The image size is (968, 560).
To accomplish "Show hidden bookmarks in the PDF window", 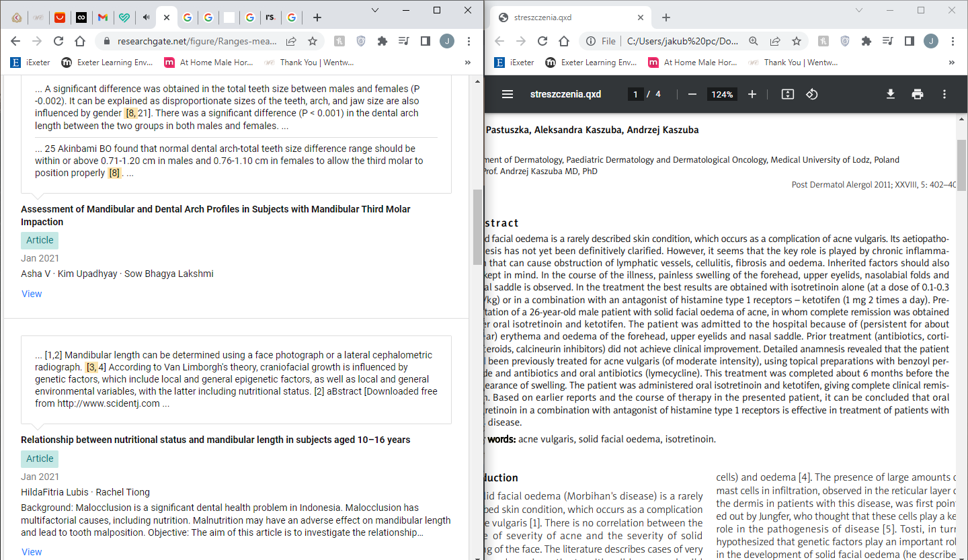I will 952,63.
